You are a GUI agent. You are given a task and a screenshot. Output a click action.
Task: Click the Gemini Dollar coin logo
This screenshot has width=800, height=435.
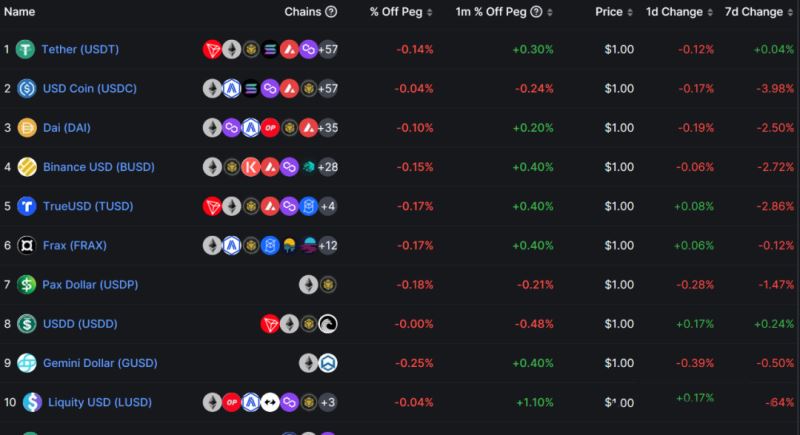click(x=27, y=363)
